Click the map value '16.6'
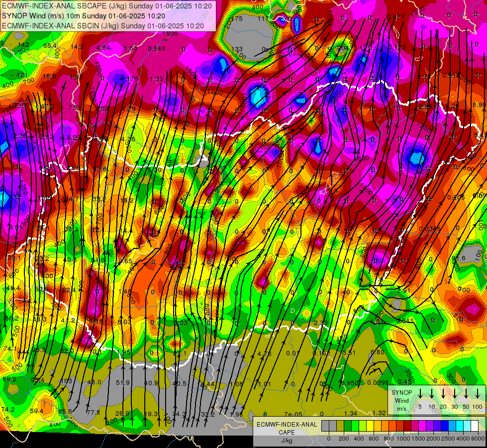Screen dimensions: 487x448 click(x=49, y=76)
